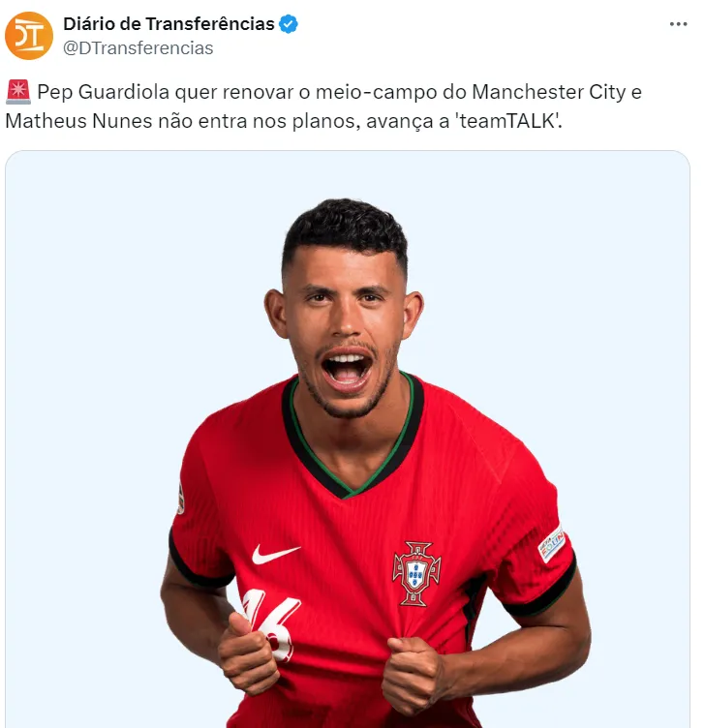
Task: Open the Diário de Transferências display name
Action: tap(169, 24)
